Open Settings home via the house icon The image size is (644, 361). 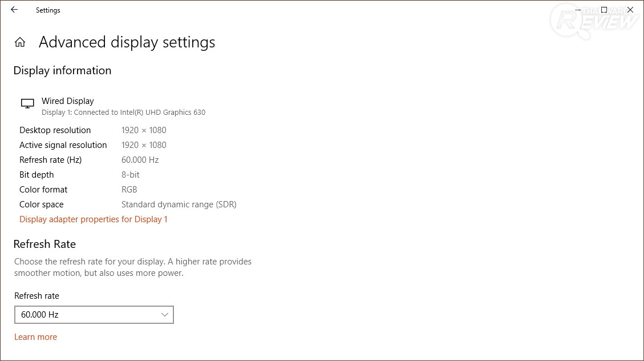(x=20, y=42)
